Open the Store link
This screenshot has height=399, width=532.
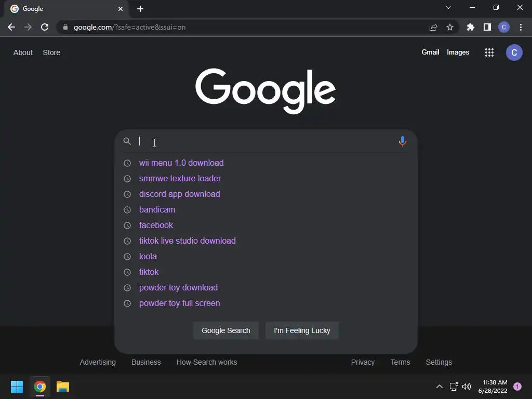click(x=51, y=52)
